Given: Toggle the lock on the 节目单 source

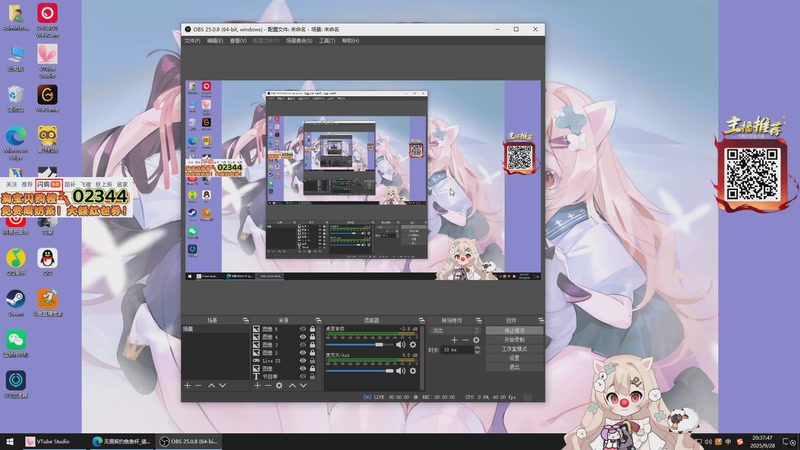Looking at the screenshot, I should click(312, 376).
